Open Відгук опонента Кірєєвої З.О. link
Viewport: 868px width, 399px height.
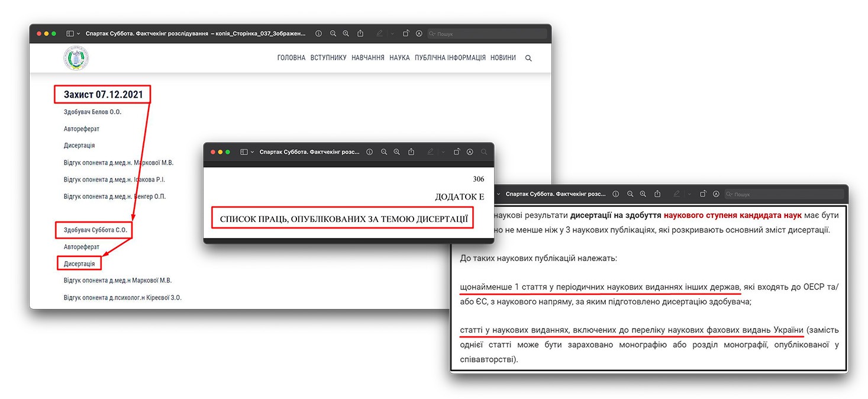122,297
